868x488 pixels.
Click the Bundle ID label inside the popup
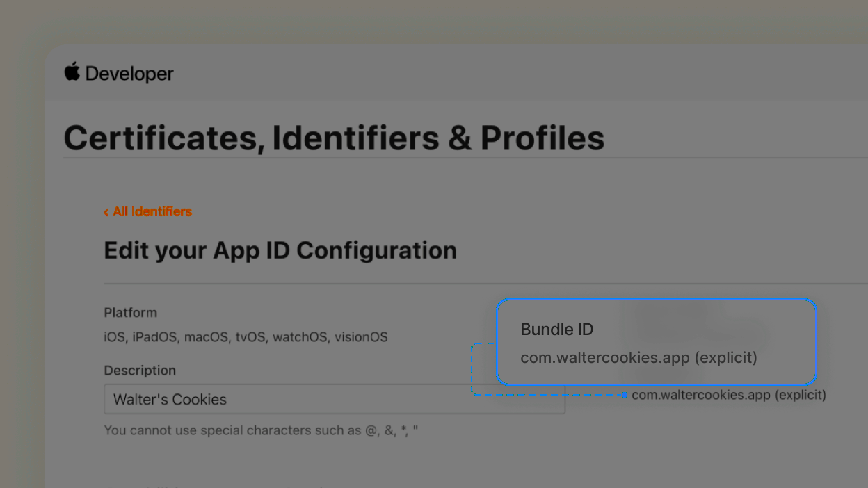(x=556, y=329)
